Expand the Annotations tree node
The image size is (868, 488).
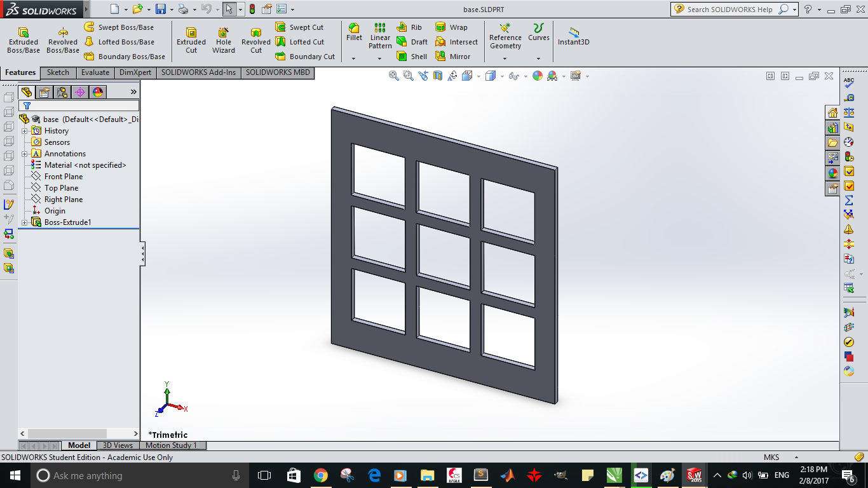(x=25, y=154)
